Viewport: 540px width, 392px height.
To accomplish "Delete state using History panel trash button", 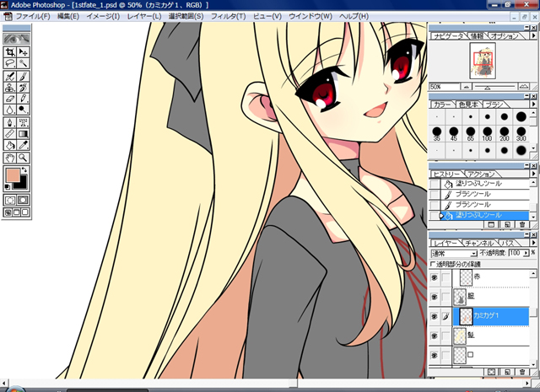I will coord(522,225).
